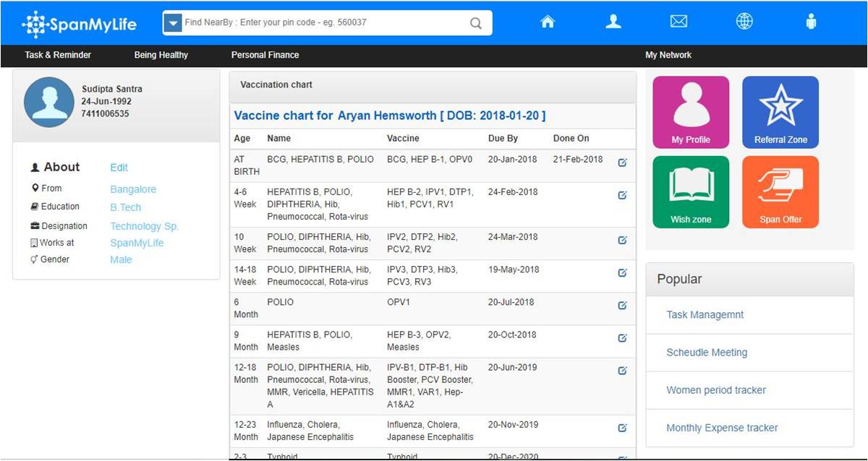
Task: Click the search magnifier icon
Action: point(476,23)
